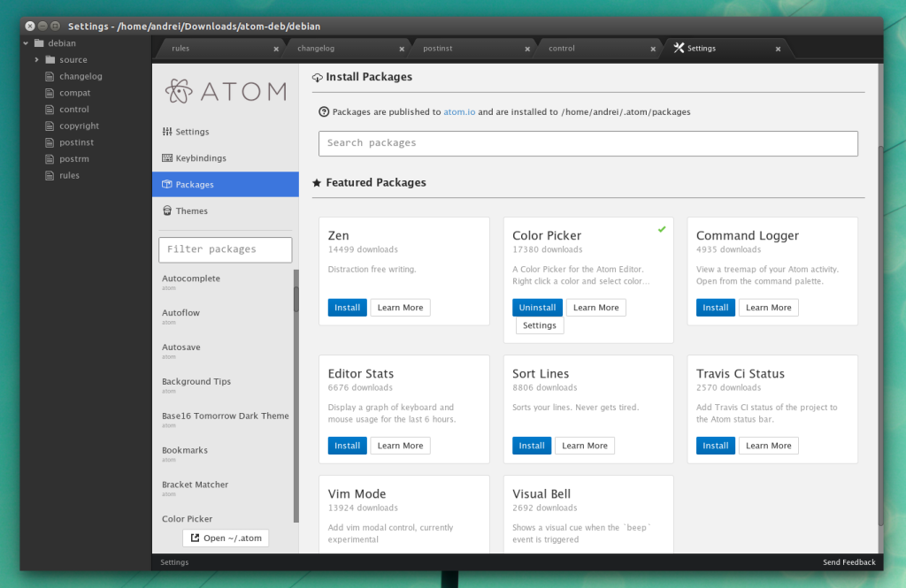Collapse the debian folder arrow
Viewport: 906px width, 588px height.
pyautogui.click(x=26, y=43)
